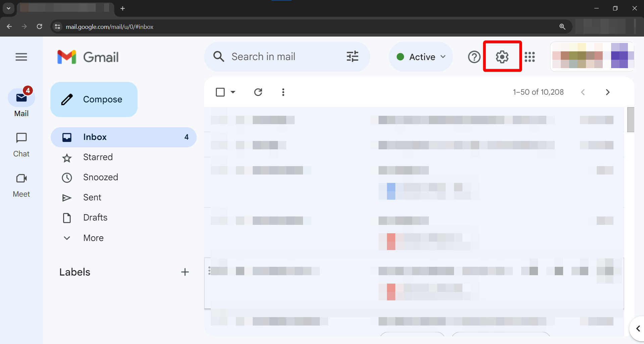Create a new label with plus icon
644x344 pixels.
coord(185,272)
